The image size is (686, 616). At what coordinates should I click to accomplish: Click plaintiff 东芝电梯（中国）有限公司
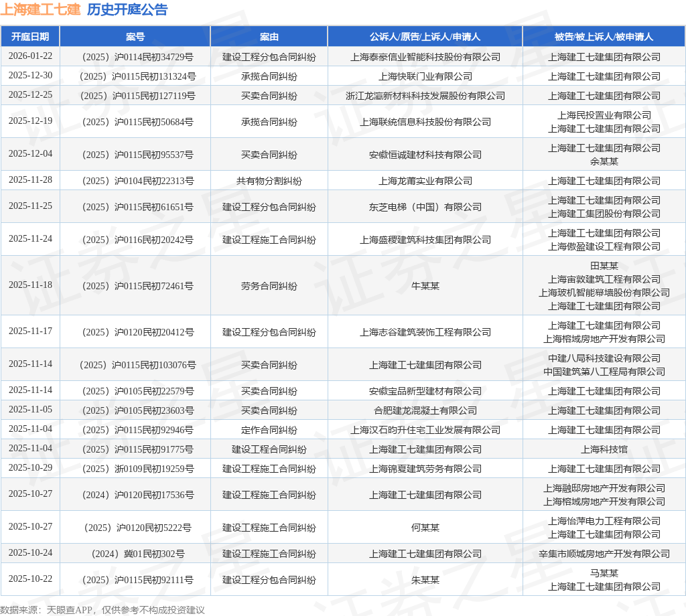pos(425,207)
